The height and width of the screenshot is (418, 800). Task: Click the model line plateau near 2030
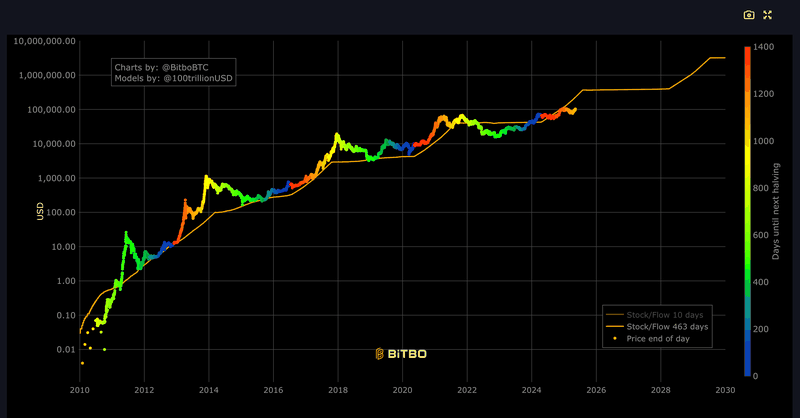click(718, 58)
